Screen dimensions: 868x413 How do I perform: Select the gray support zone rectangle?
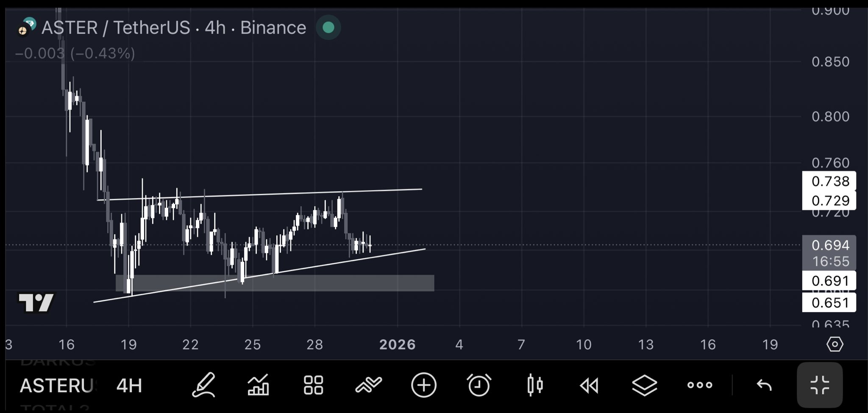pyautogui.click(x=339, y=283)
